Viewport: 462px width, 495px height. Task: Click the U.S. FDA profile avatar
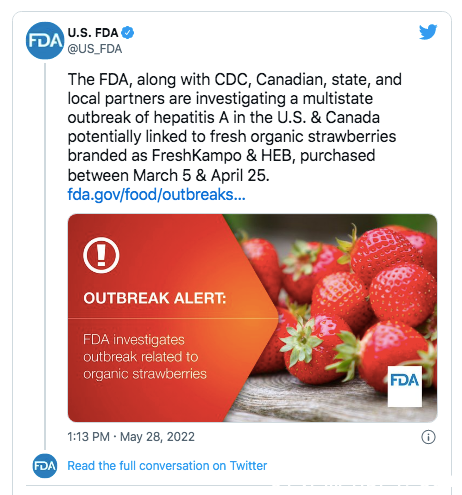click(x=45, y=41)
